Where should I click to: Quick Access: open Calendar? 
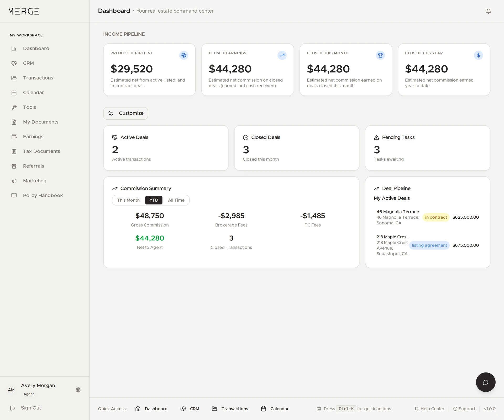tap(275, 409)
